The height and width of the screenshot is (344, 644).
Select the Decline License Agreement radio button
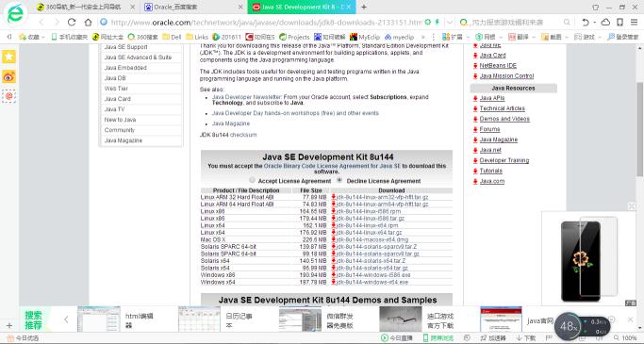coord(339,180)
